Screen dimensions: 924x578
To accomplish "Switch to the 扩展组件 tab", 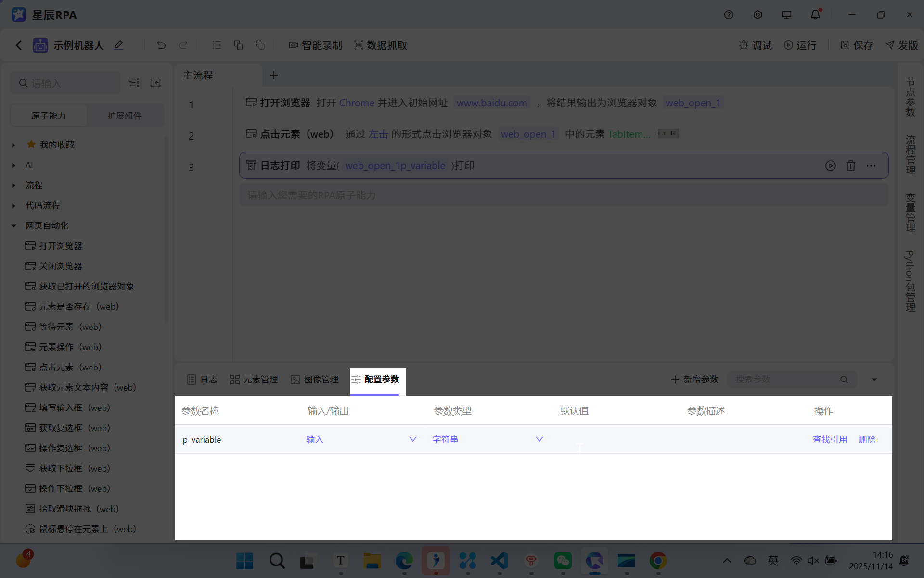I will click(125, 115).
